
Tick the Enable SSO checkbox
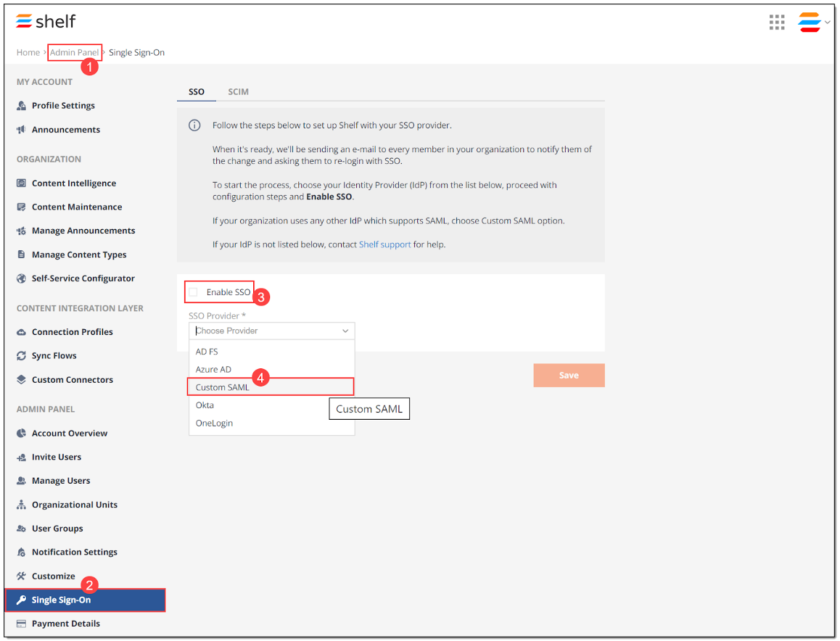click(x=194, y=291)
